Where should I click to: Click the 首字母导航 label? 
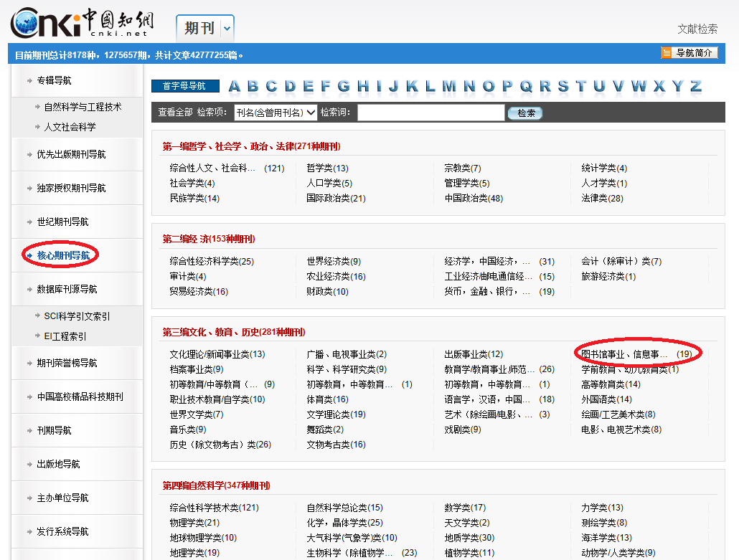(x=184, y=86)
